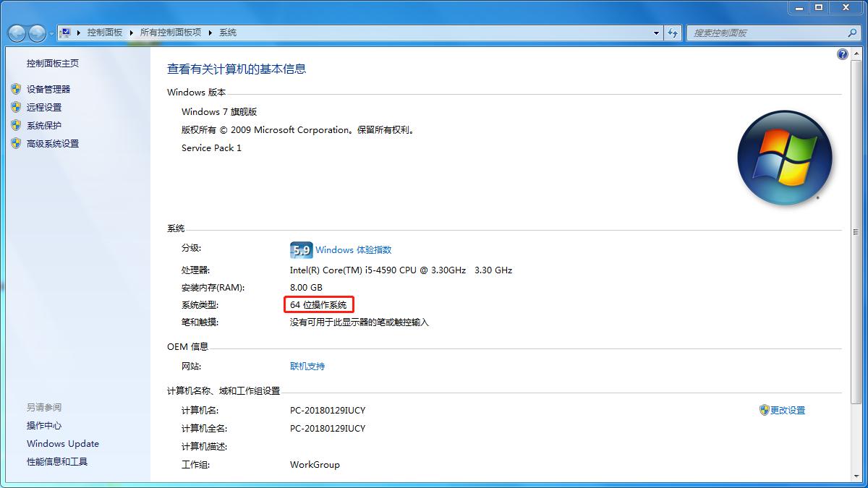This screenshot has width=868, height=488.
Task: Click the Windows flag logo image
Action: coord(785,157)
